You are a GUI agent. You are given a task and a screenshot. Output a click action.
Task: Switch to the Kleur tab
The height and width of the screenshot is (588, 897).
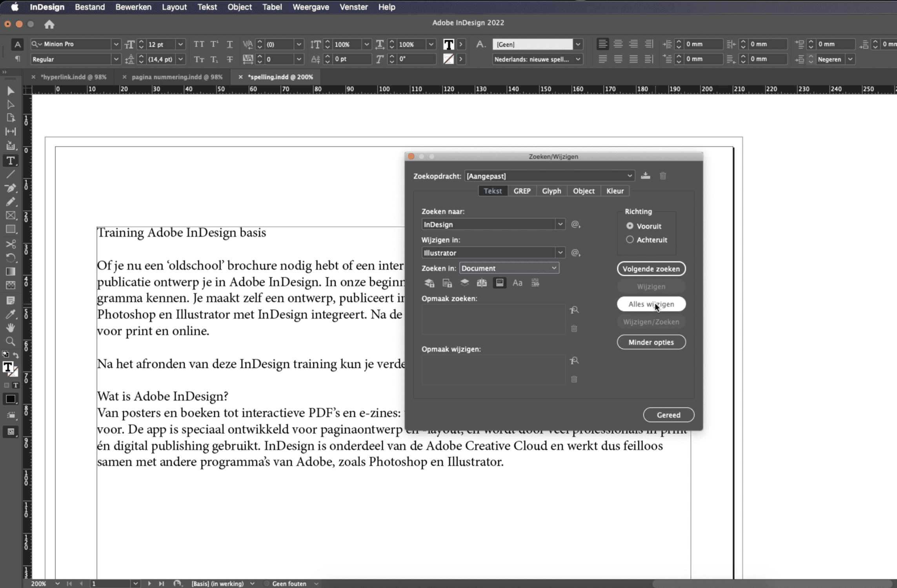pyautogui.click(x=615, y=191)
